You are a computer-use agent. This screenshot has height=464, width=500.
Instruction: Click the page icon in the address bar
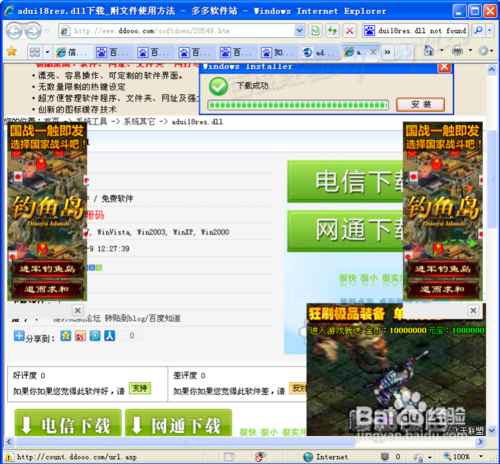[65, 31]
